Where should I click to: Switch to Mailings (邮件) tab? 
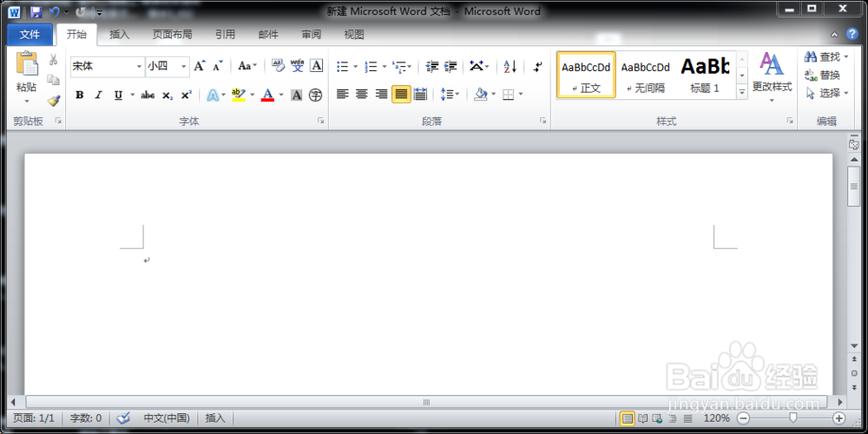tap(268, 35)
